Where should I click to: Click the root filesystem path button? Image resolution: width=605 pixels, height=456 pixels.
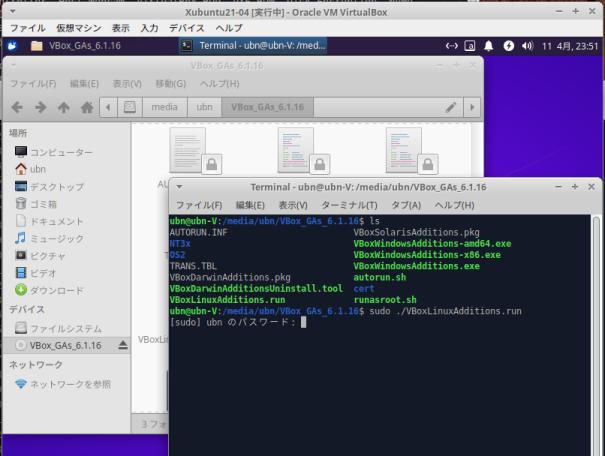(x=130, y=107)
